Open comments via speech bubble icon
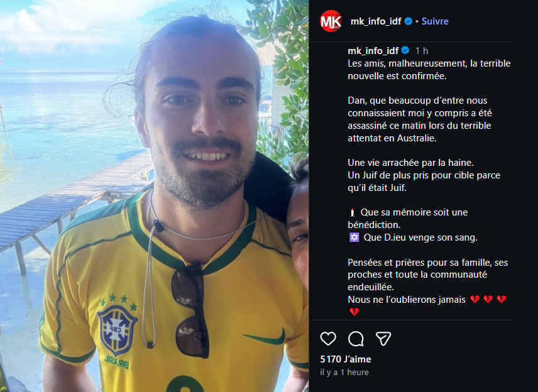Screen dimensions: 538x392 (356, 339)
